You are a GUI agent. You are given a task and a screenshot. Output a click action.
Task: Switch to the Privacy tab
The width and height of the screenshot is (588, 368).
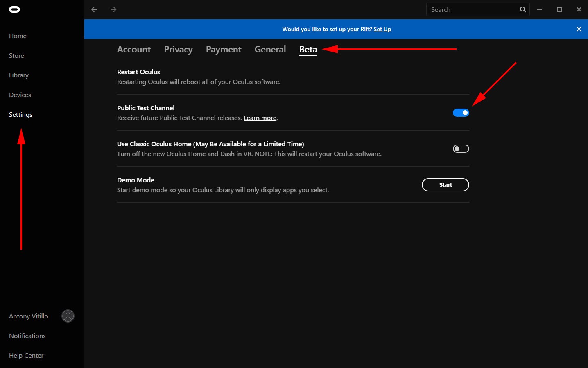point(178,50)
